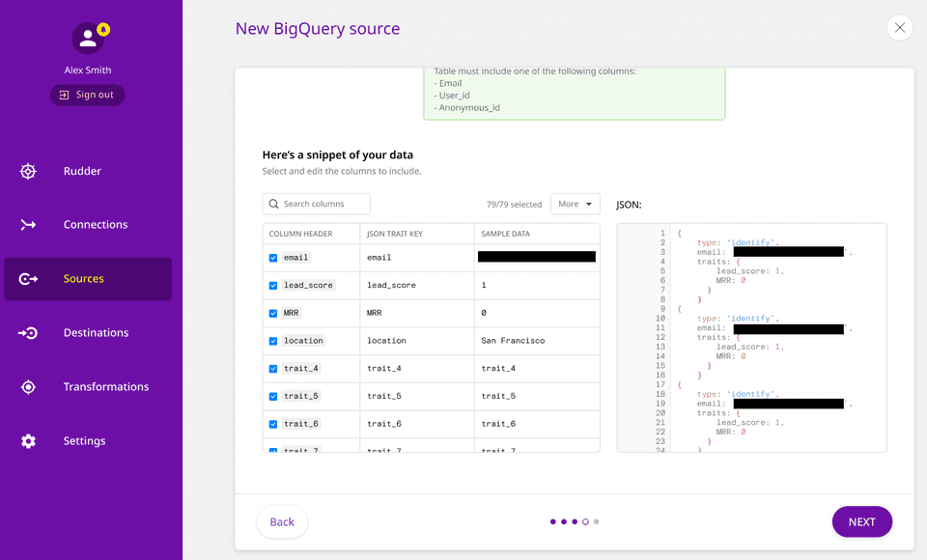Click the user avatar icon
This screenshot has width=927, height=560.
[x=88, y=39]
